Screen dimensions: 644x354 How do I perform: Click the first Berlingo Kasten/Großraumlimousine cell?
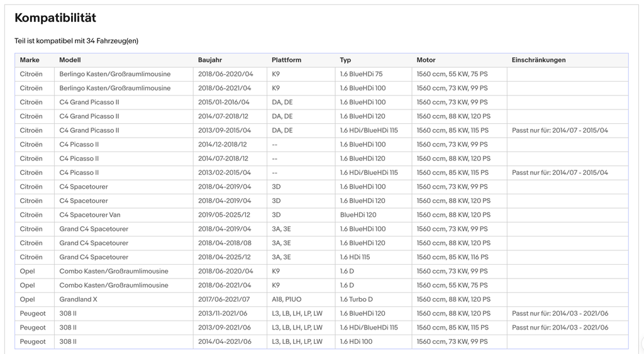[124, 74]
